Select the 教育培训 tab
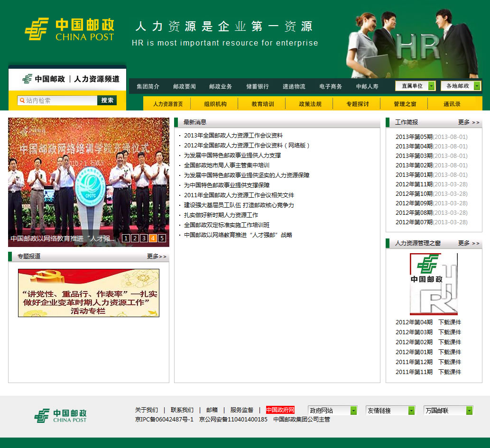Viewport: 490px width, 448px height. point(262,104)
